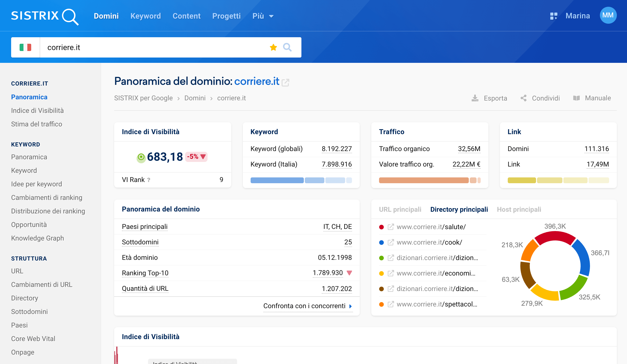Switch to URL principali tab

400,209
